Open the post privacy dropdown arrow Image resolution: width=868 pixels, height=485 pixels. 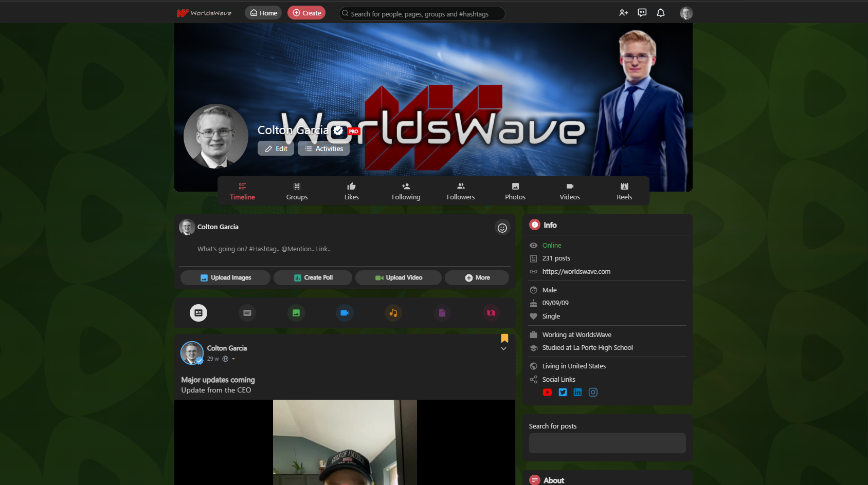point(233,359)
